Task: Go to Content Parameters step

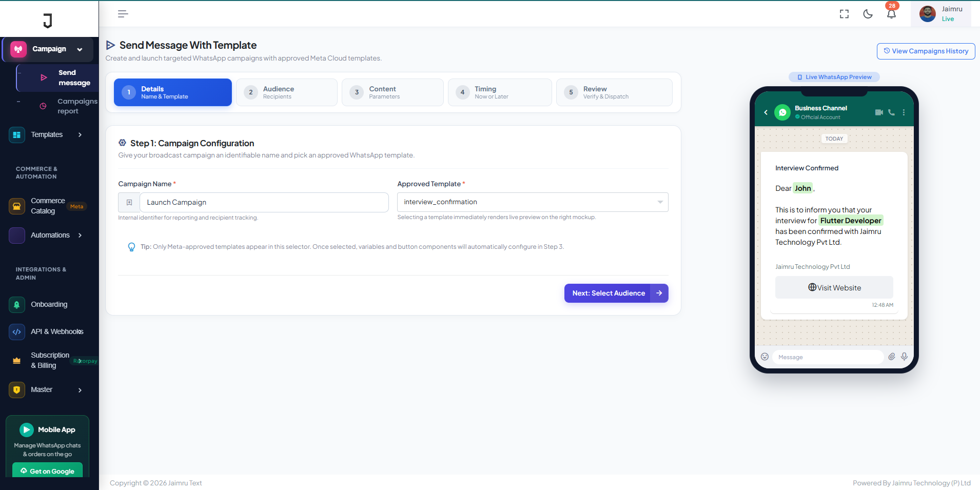Action: [x=393, y=92]
